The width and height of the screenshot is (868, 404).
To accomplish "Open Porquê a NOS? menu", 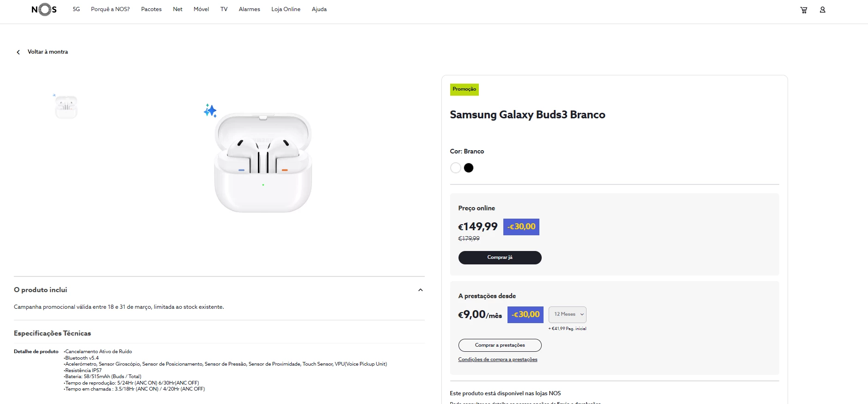I will coord(110,9).
